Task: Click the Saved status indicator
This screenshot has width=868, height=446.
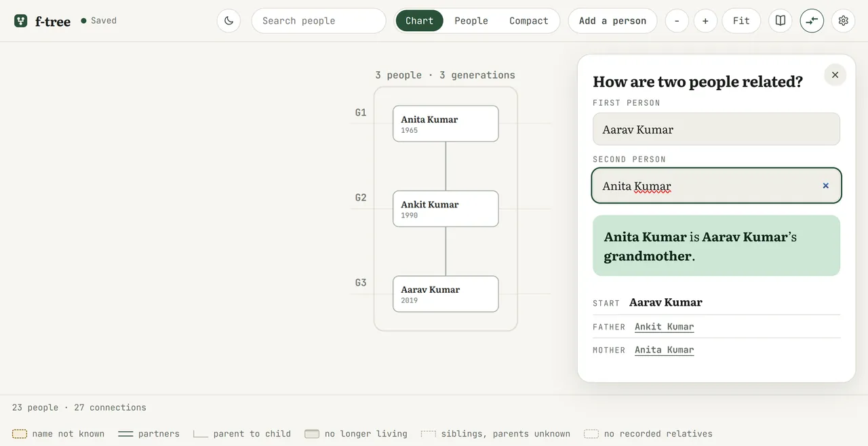Action: click(x=99, y=21)
